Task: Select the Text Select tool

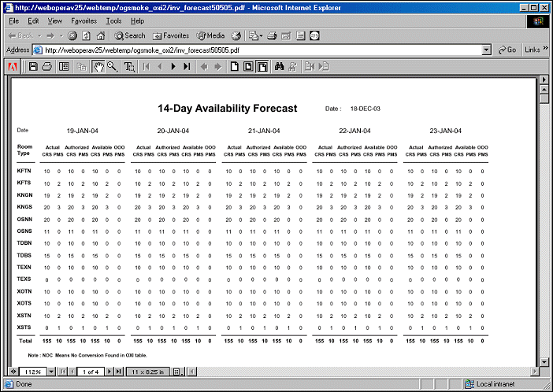Action: pos(130,67)
